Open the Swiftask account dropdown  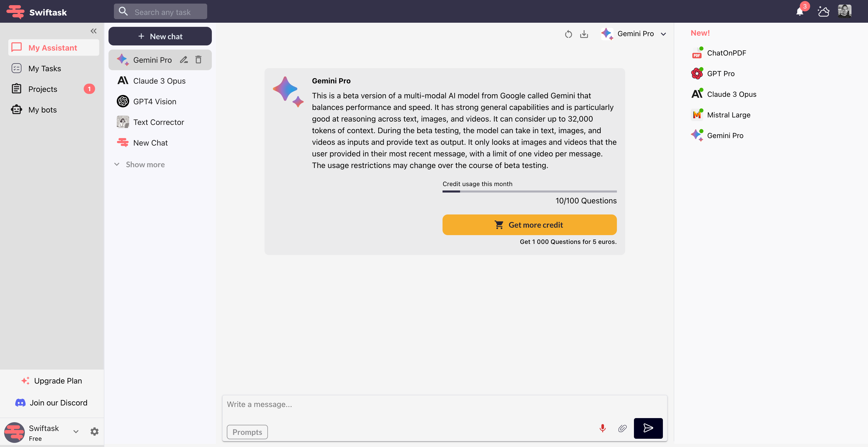pos(75,432)
